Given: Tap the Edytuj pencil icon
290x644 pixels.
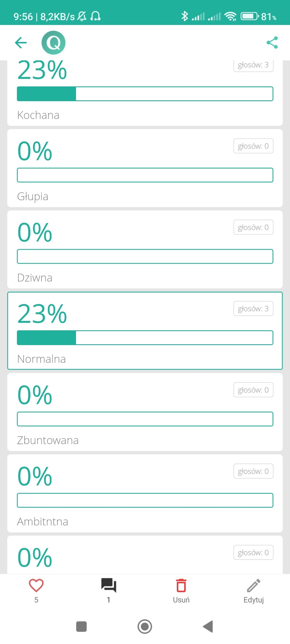Looking at the screenshot, I should 254,586.
